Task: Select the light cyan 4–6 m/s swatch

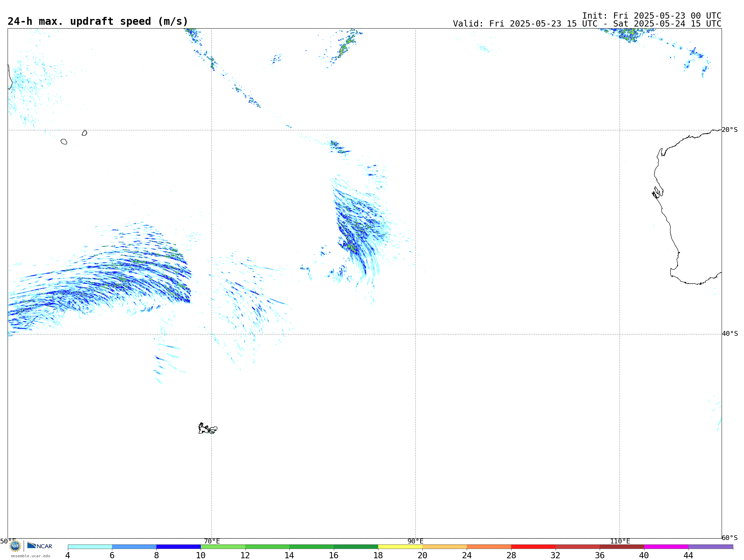Action: [90, 547]
